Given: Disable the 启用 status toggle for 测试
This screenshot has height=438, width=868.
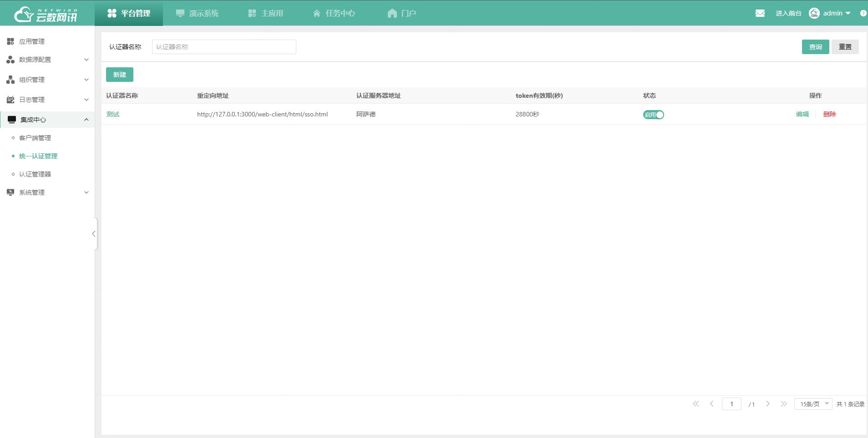Looking at the screenshot, I should [x=653, y=115].
